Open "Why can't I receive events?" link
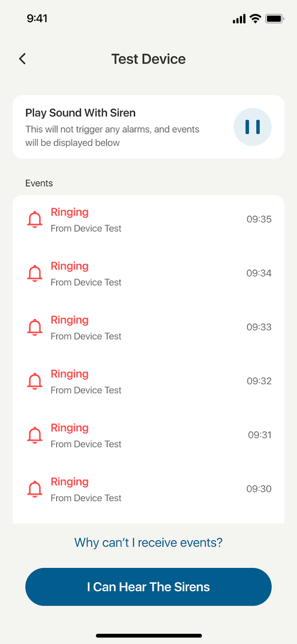Viewport: 297px width, 644px height. click(x=148, y=543)
